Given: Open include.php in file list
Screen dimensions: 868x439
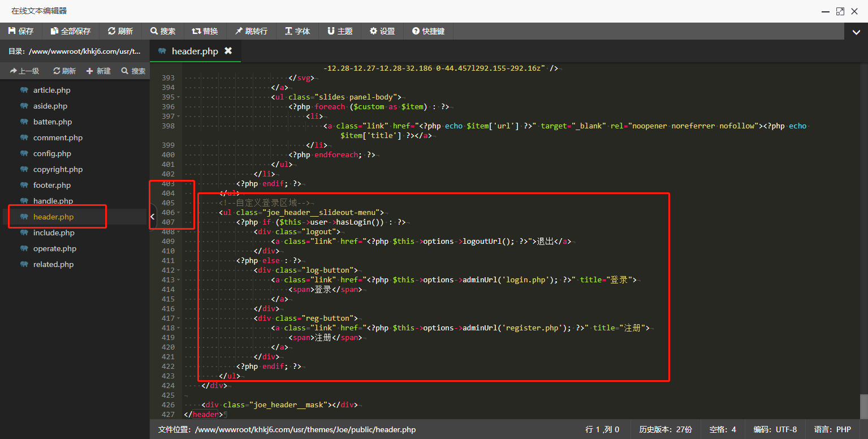Looking at the screenshot, I should 54,233.
